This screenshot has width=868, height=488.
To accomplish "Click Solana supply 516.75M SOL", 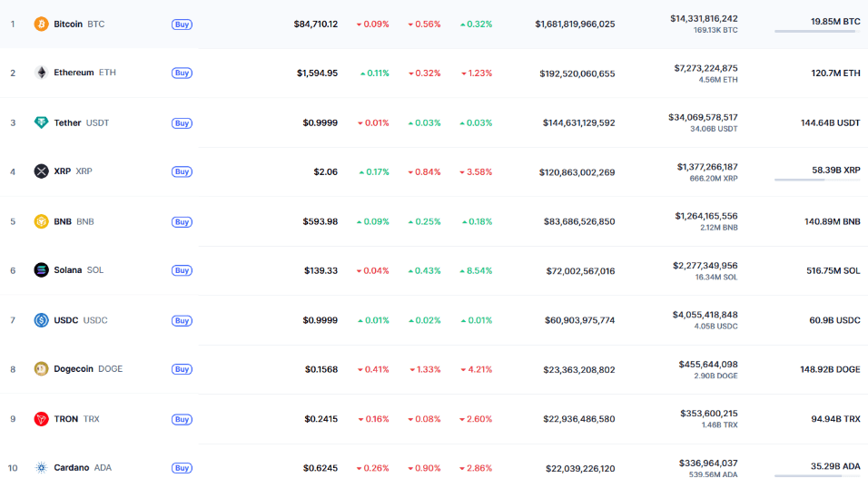I will click(x=833, y=271).
